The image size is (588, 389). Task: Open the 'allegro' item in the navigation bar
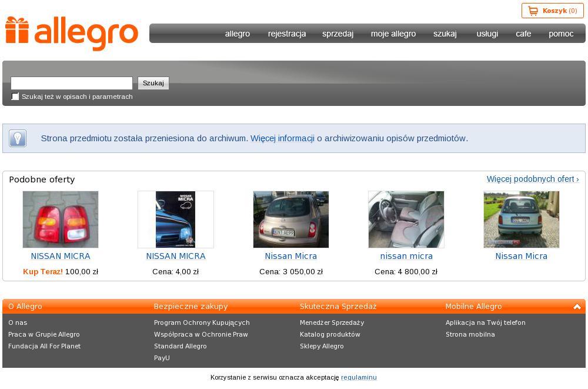pyautogui.click(x=238, y=34)
